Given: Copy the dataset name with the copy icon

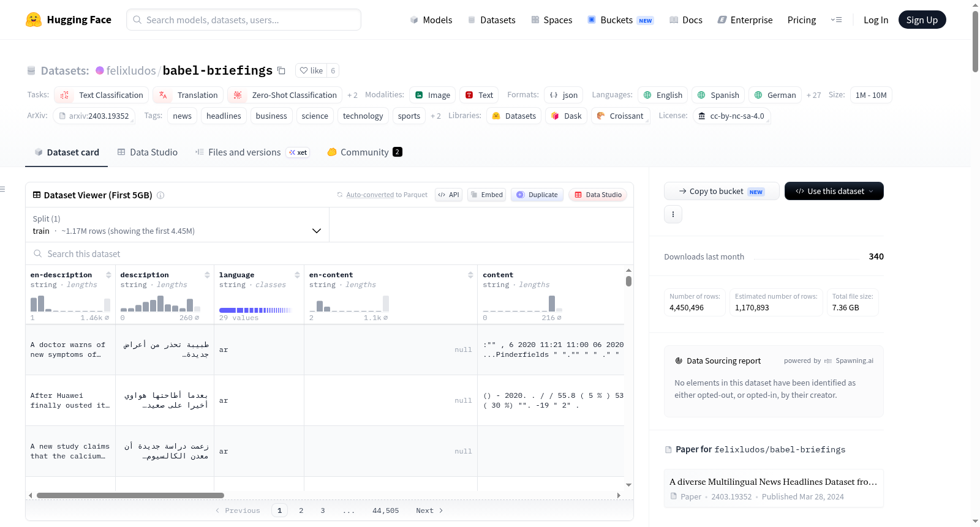Looking at the screenshot, I should 281,70.
